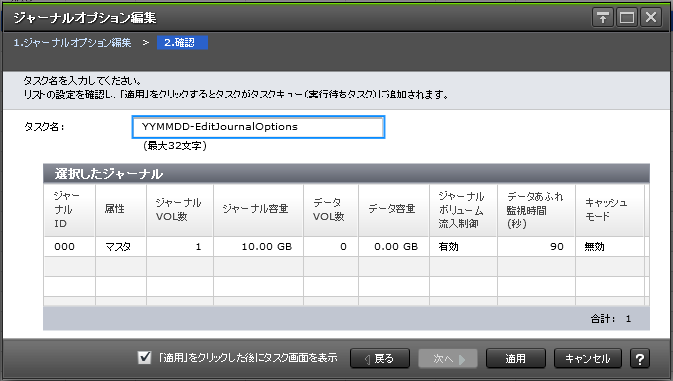Click the help question mark icon
673x381 pixels.
(640, 358)
